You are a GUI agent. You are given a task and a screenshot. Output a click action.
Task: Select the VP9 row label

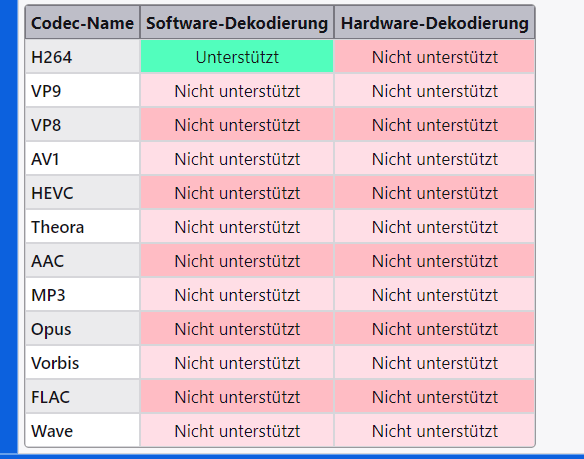(82, 91)
